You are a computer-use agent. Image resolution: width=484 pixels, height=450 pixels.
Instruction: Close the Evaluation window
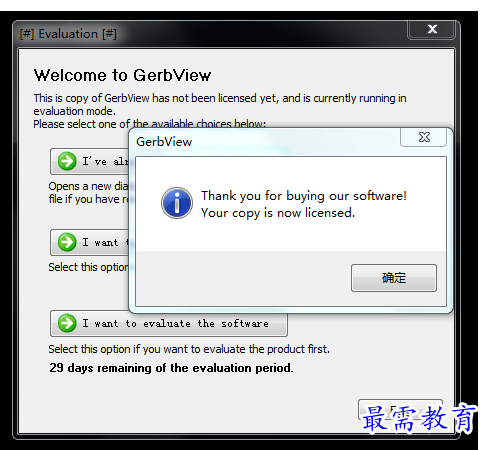pyautogui.click(x=432, y=29)
